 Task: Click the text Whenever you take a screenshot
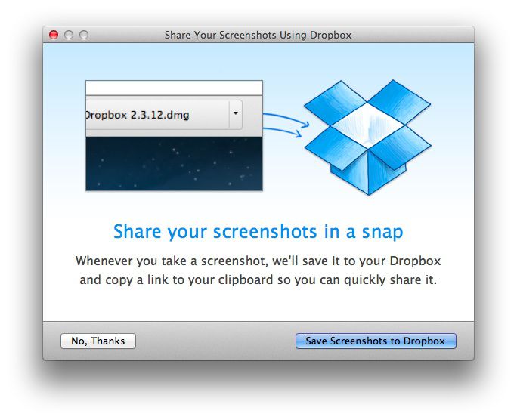[x=171, y=261]
